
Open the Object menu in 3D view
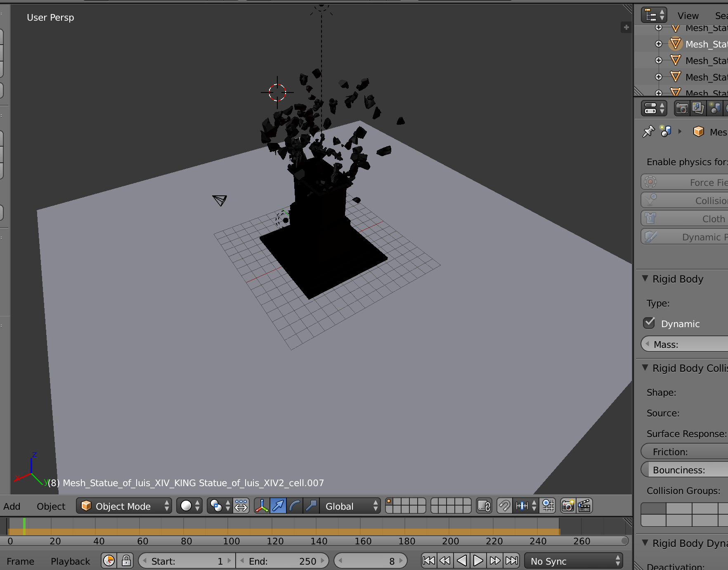pyautogui.click(x=51, y=506)
